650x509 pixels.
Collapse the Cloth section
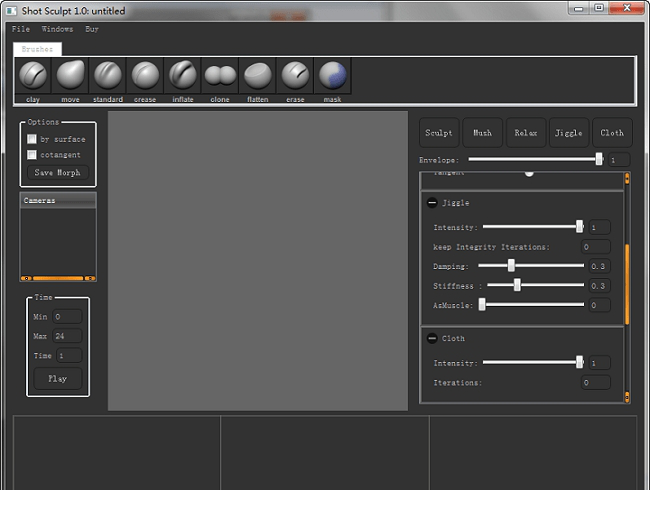point(432,338)
